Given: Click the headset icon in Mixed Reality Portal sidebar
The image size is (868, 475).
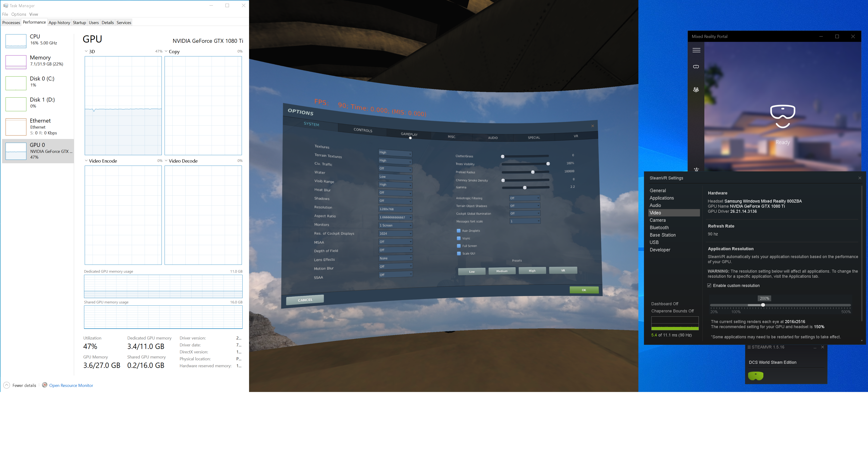Looking at the screenshot, I should click(x=696, y=67).
